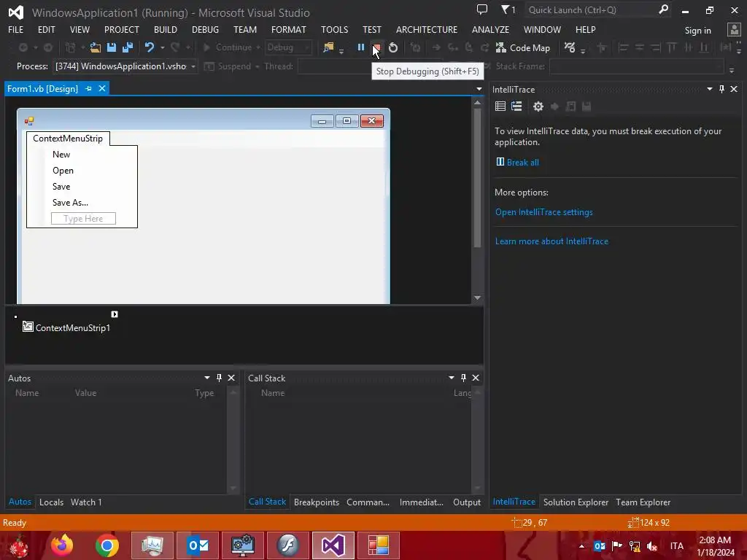Click the Find in Files toolbar icon
This screenshot has width=747, height=560.
click(x=328, y=47)
